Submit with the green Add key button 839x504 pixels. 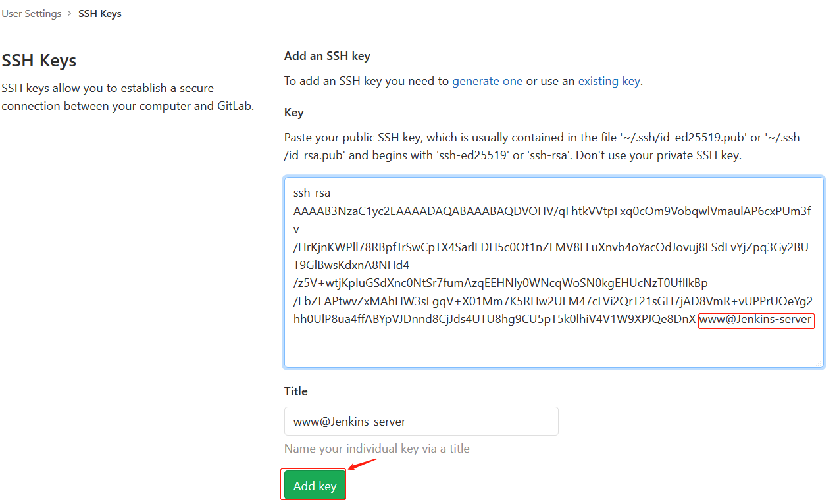coord(315,486)
